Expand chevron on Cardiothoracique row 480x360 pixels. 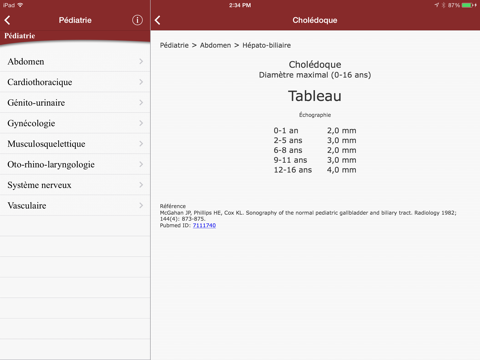click(x=141, y=82)
